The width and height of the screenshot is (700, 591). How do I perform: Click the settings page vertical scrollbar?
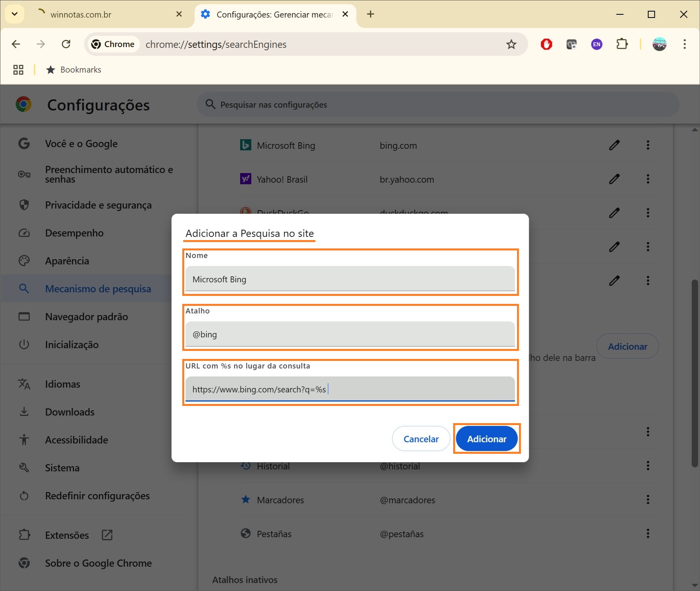coord(695,373)
